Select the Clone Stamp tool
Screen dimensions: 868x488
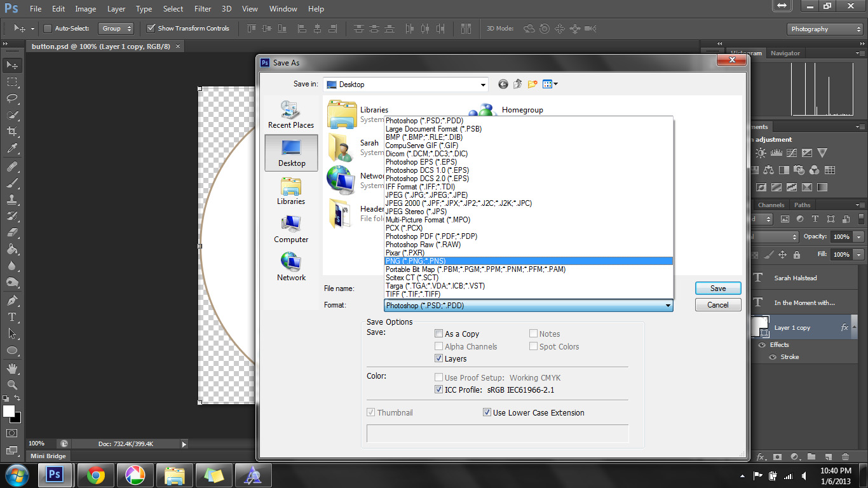(x=12, y=200)
